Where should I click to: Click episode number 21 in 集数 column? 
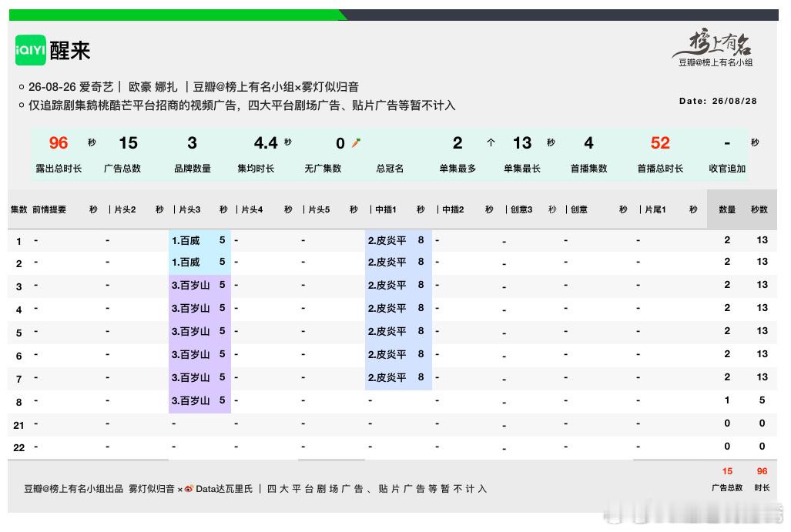pyautogui.click(x=18, y=425)
